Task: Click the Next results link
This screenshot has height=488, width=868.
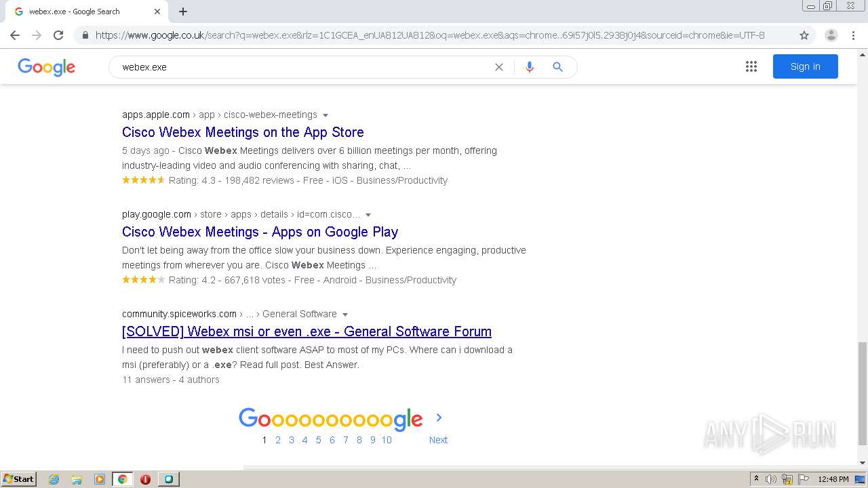Action: point(438,440)
